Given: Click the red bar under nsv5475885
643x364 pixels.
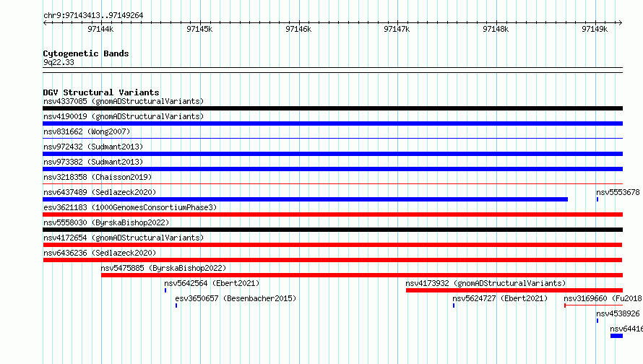Looking at the screenshot, I should 362,275.
